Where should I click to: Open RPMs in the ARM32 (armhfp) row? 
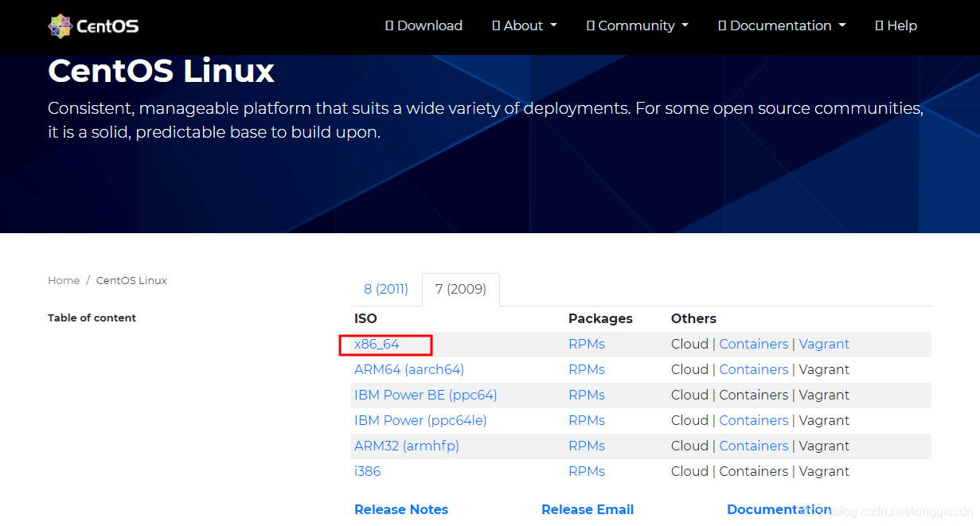(x=587, y=446)
